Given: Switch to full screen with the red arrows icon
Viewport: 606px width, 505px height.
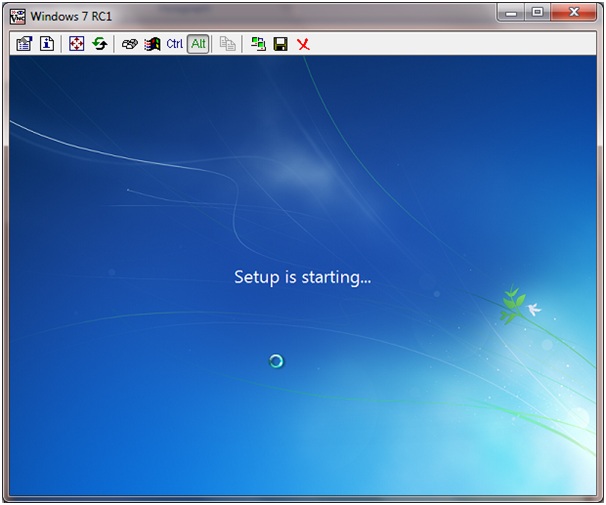Looking at the screenshot, I should point(77,44).
